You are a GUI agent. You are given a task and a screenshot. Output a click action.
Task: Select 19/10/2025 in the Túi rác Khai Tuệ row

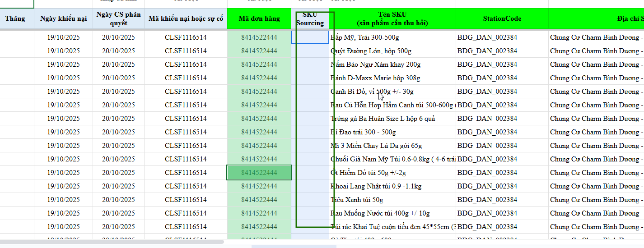tap(63, 227)
